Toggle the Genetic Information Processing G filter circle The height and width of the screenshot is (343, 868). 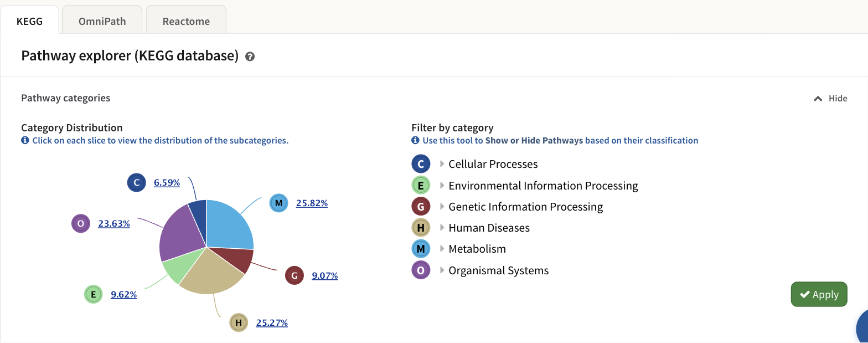coord(421,207)
